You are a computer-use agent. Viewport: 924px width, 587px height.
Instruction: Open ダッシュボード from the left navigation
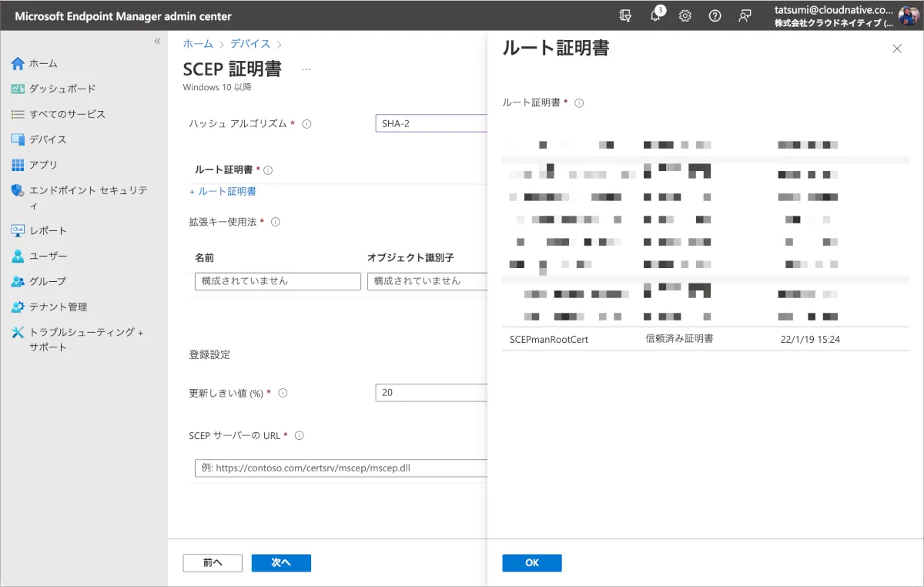pos(62,89)
